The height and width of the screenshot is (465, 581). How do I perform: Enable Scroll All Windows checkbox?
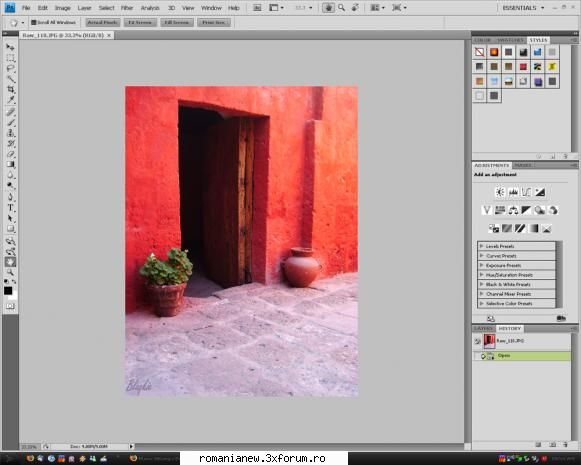coord(33,23)
